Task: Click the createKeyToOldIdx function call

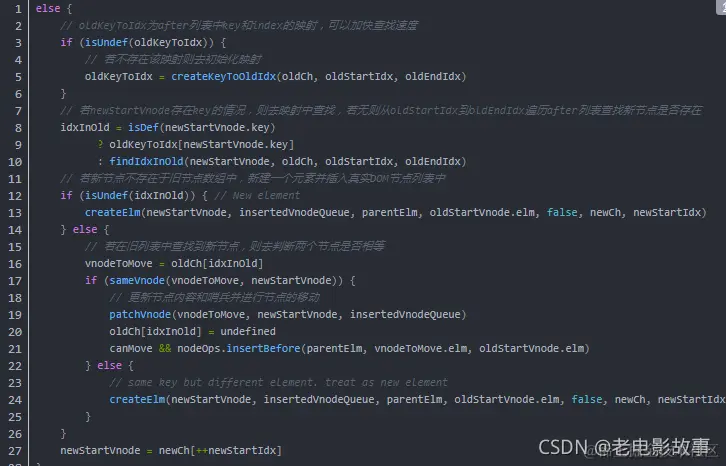Action: [x=224, y=76]
